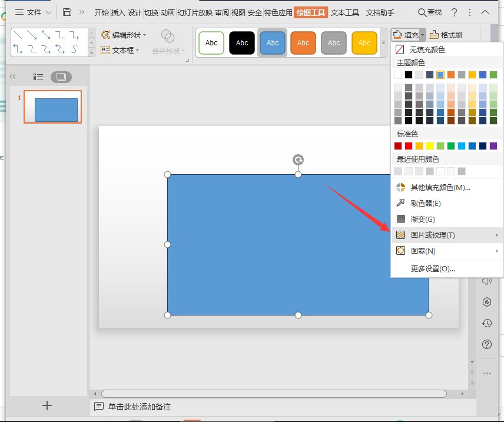The height and width of the screenshot is (422, 504).
Task: Click the add new slide plus icon
Action: pyautogui.click(x=48, y=405)
